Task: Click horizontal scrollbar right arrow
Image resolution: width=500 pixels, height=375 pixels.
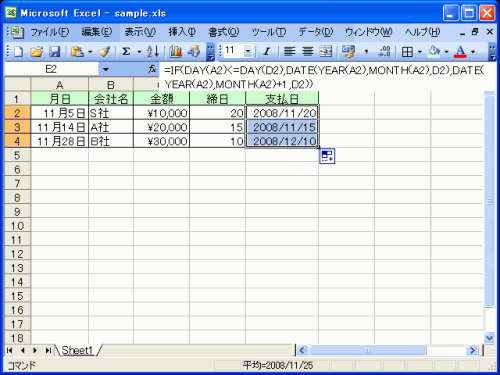Action: [x=472, y=350]
